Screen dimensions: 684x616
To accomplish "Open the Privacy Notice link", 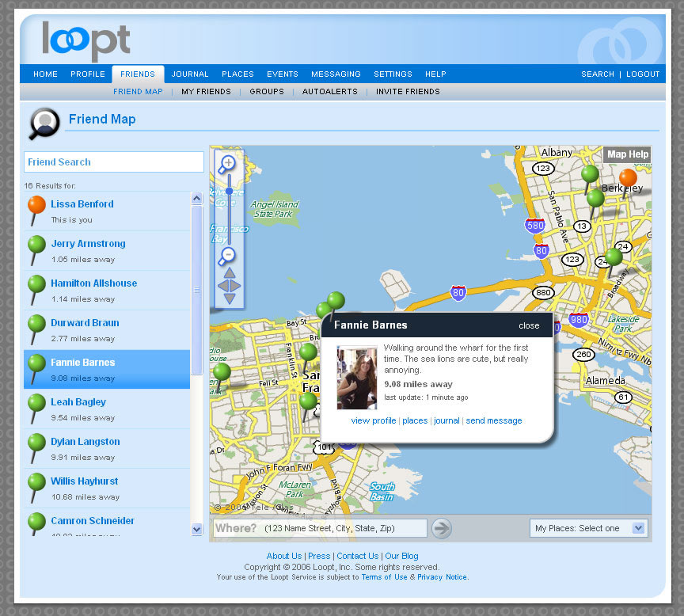I will coord(442,577).
